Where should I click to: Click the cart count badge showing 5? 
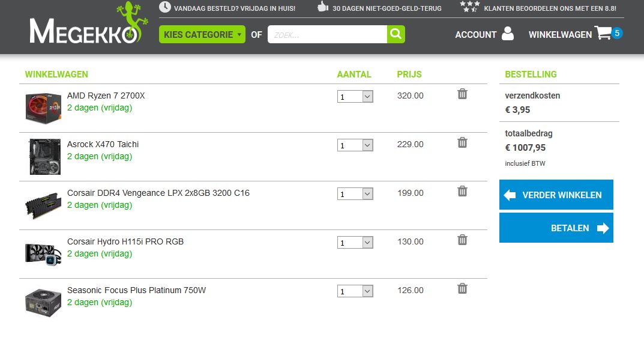[x=617, y=33]
